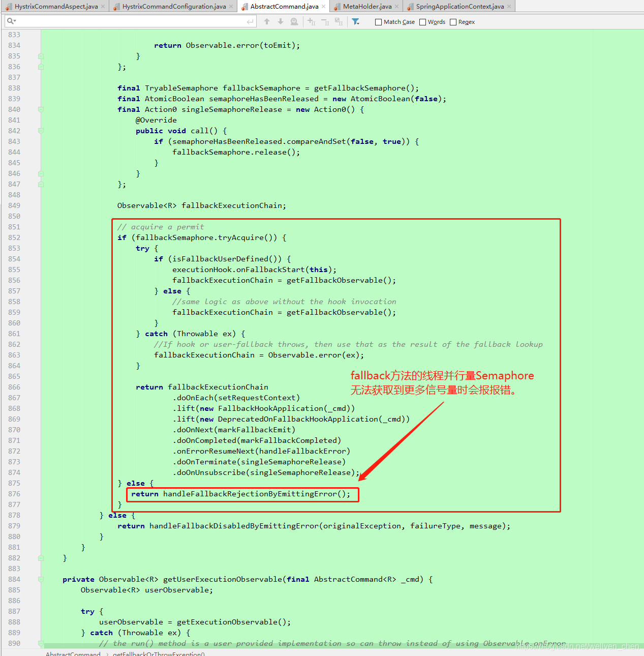Viewport: 644px width, 656px height.
Task: Click 'fallbackSemaphore.release()' on line 844
Action: tap(234, 152)
